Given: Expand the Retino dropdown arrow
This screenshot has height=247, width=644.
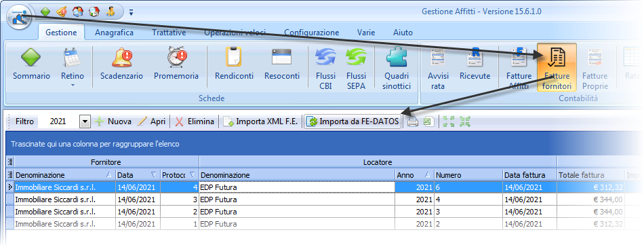Looking at the screenshot, I should pos(73,85).
